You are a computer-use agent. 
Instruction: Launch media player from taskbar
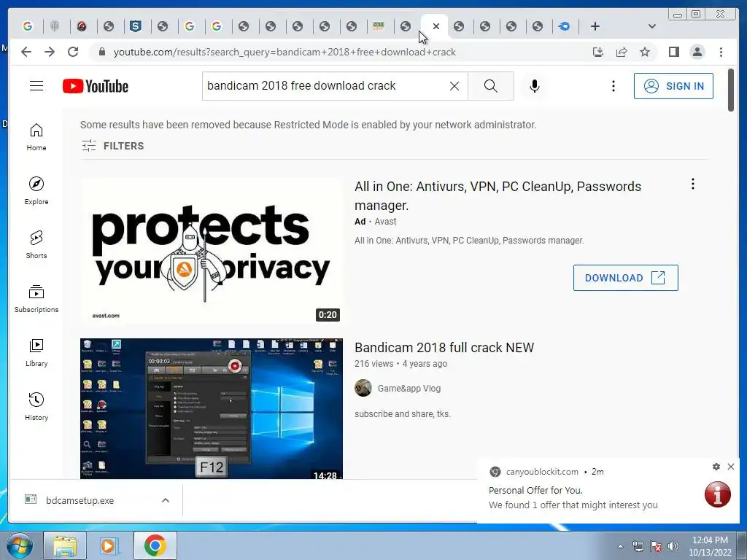[x=108, y=545]
